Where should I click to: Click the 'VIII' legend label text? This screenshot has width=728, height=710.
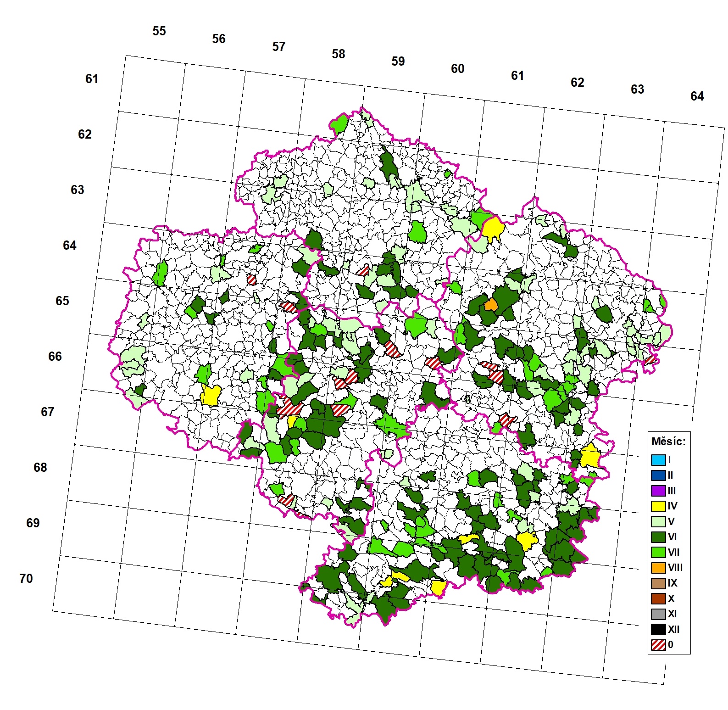[x=675, y=568]
